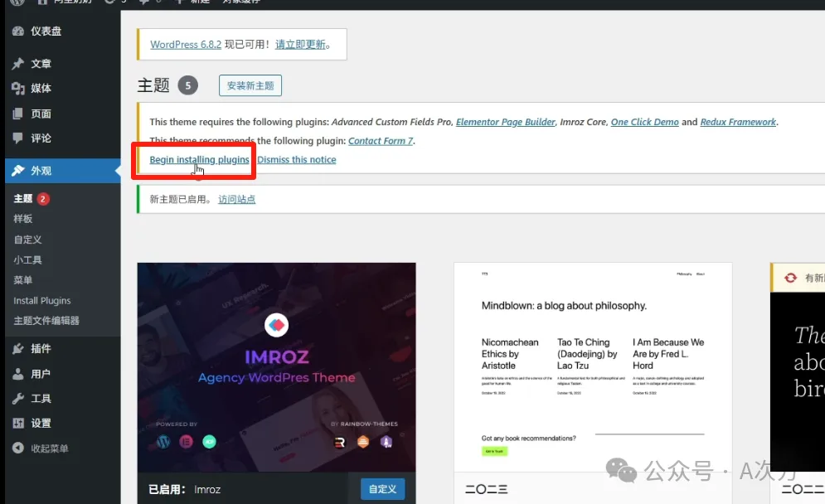Click the Settings (设置) sliders icon
This screenshot has width=825, height=504.
(x=18, y=423)
